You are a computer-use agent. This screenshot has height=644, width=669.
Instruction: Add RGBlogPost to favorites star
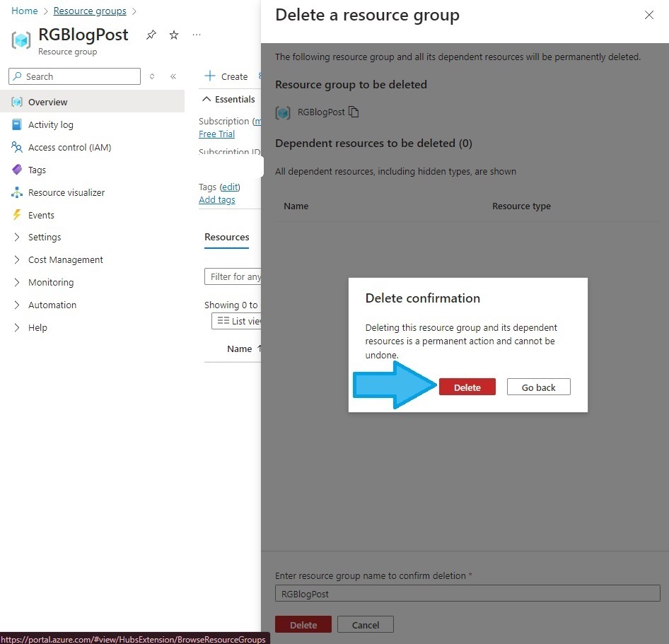coord(174,35)
